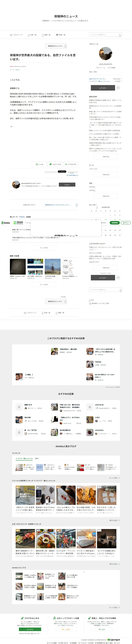Click 一覧を見る under テーマ
Image resolution: width=132 pixels, height=644 pixels.
coord(106,175)
